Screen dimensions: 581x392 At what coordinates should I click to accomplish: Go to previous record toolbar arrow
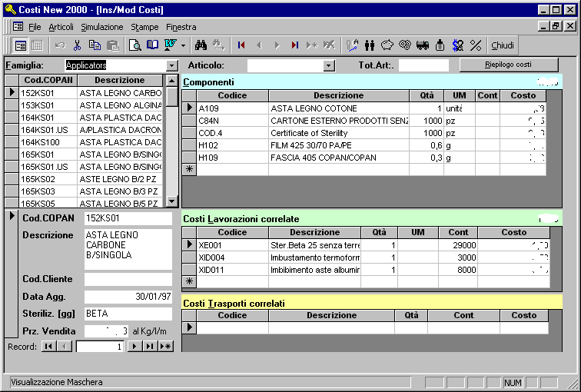(x=259, y=45)
